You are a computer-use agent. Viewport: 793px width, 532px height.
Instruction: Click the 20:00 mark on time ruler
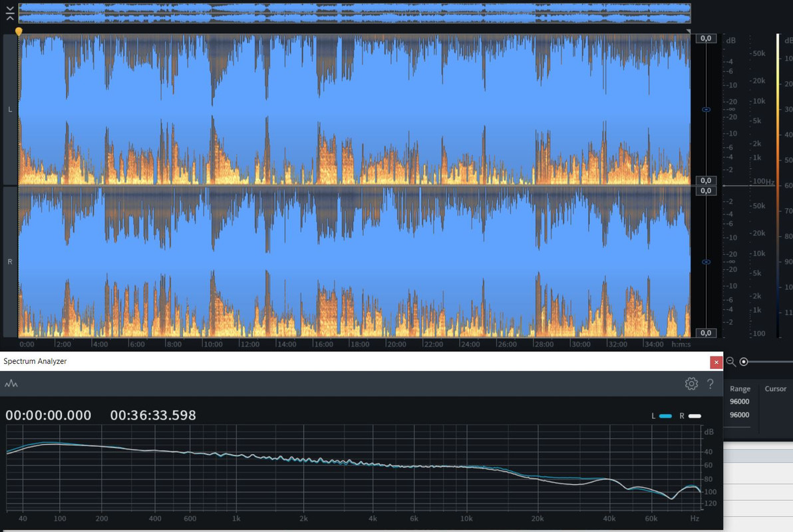397,344
